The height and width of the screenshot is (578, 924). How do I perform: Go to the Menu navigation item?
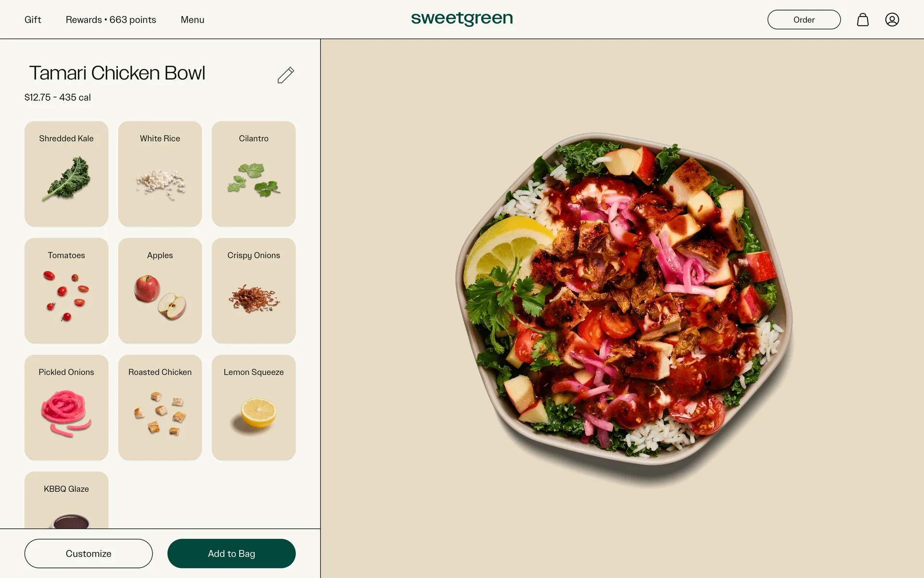point(192,20)
